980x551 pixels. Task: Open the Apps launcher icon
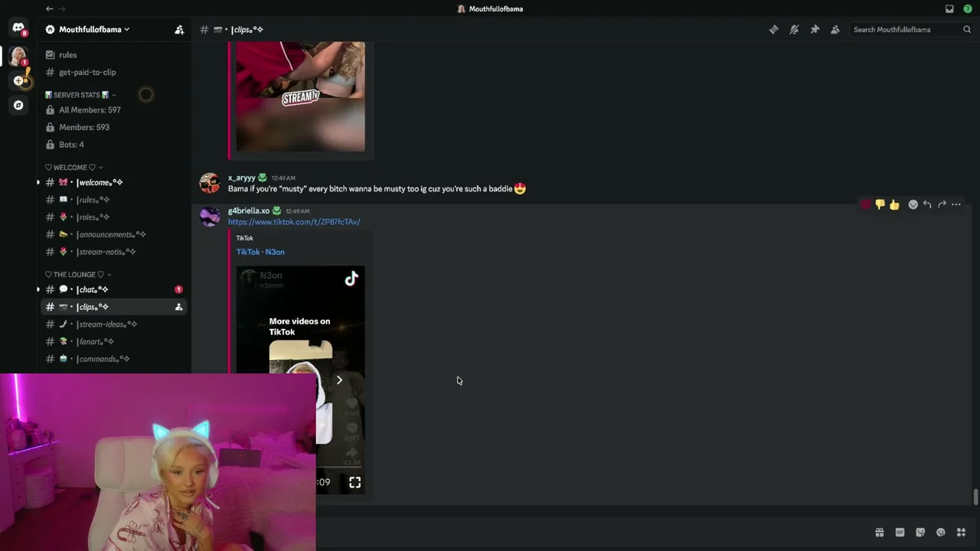(961, 533)
